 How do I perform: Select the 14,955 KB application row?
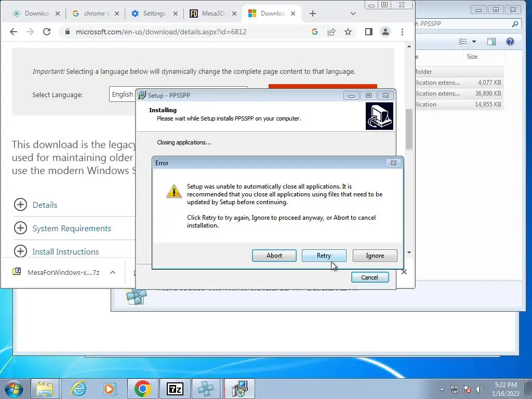(x=459, y=104)
